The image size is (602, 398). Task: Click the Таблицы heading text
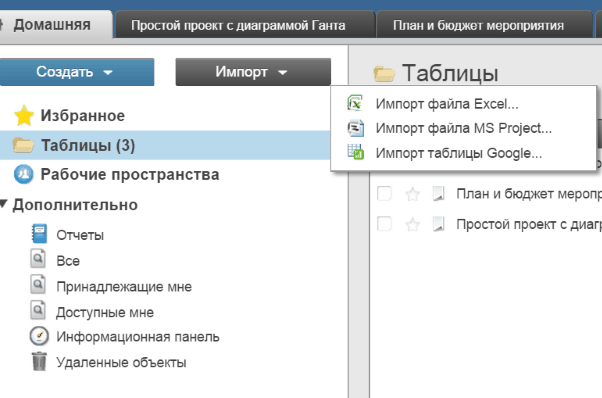(x=450, y=73)
